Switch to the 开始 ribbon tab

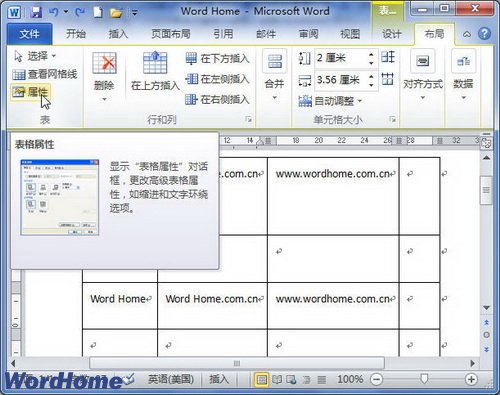[x=76, y=34]
